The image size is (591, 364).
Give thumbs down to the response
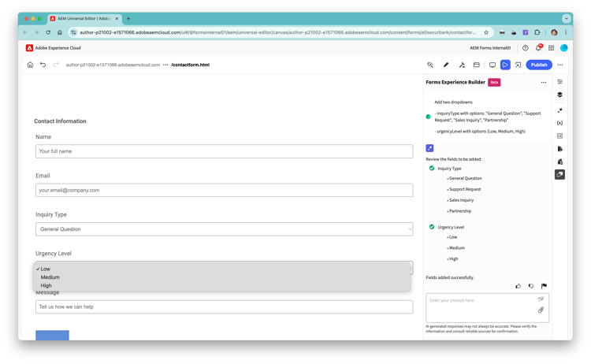point(531,286)
